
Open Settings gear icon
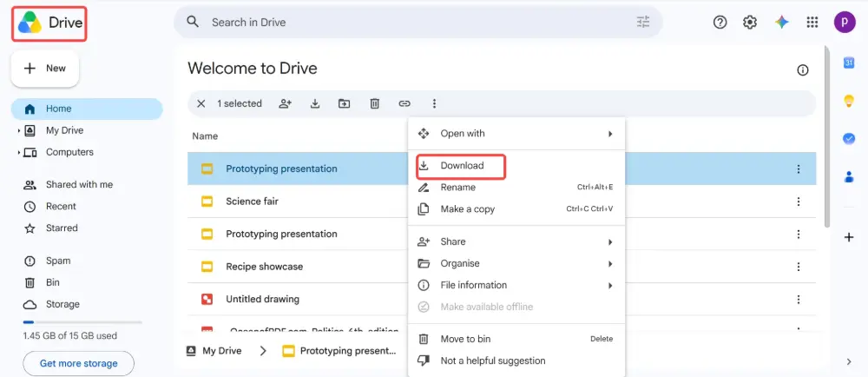[750, 22]
